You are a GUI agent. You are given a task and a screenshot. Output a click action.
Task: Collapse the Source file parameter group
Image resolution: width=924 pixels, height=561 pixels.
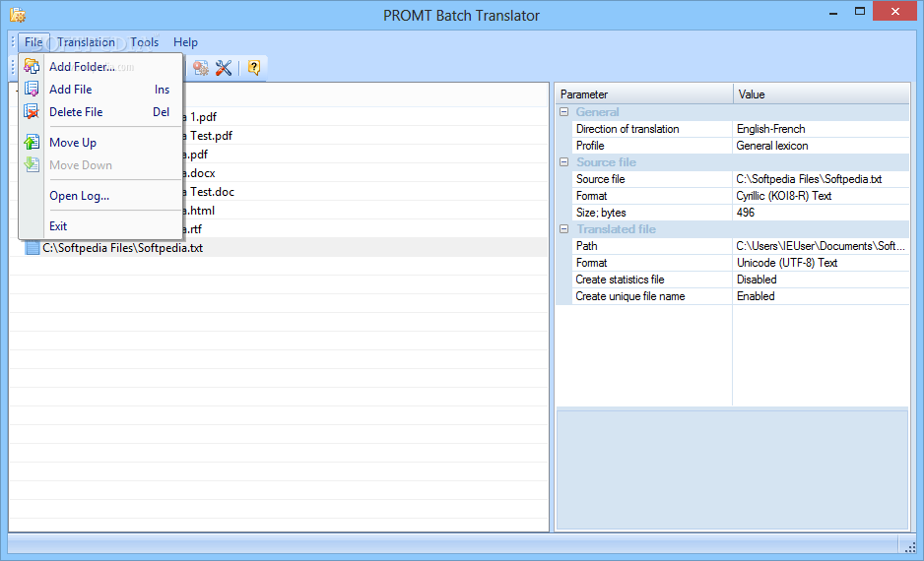[x=563, y=161]
